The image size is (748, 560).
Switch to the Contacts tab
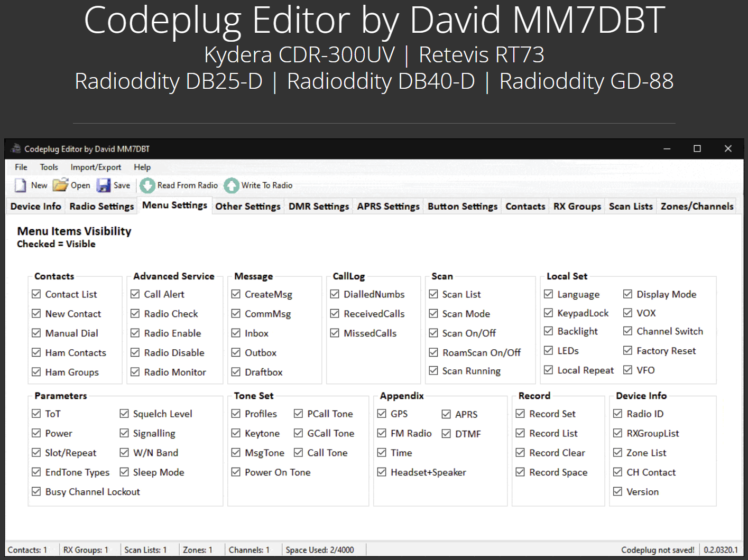[525, 206]
